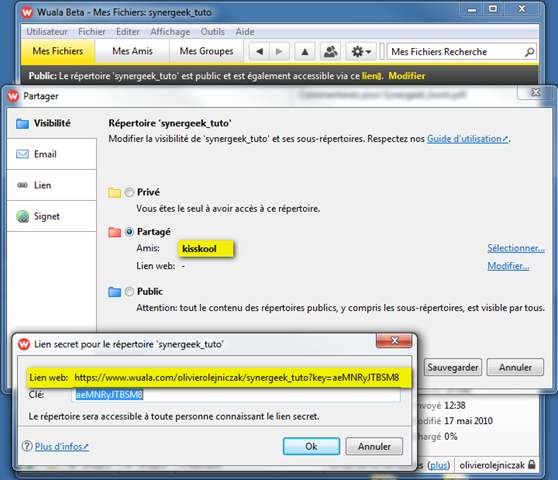Viewport: 558px width, 480px height.
Task: Click the Sélectionner... link for Amis
Action: (x=516, y=248)
